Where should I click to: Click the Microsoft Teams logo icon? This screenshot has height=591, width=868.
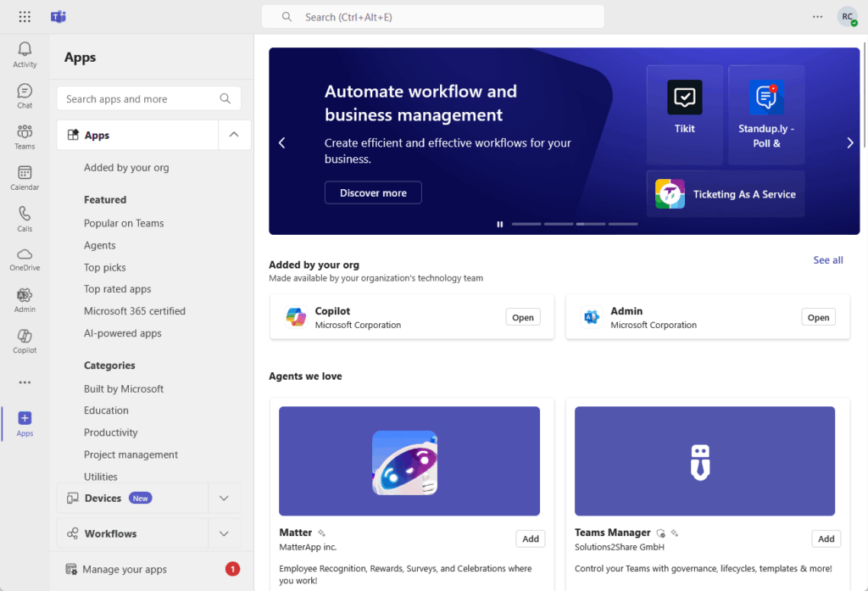coord(58,17)
